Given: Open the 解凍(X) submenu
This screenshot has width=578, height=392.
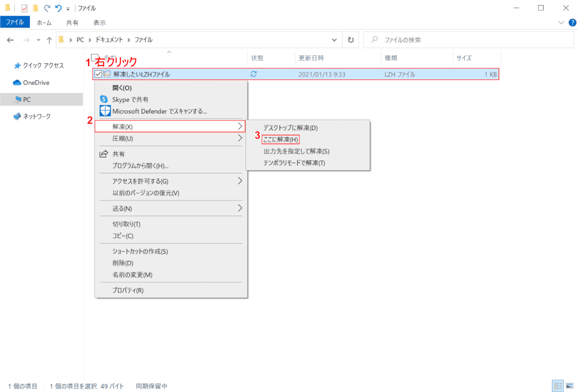Looking at the screenshot, I should 170,126.
